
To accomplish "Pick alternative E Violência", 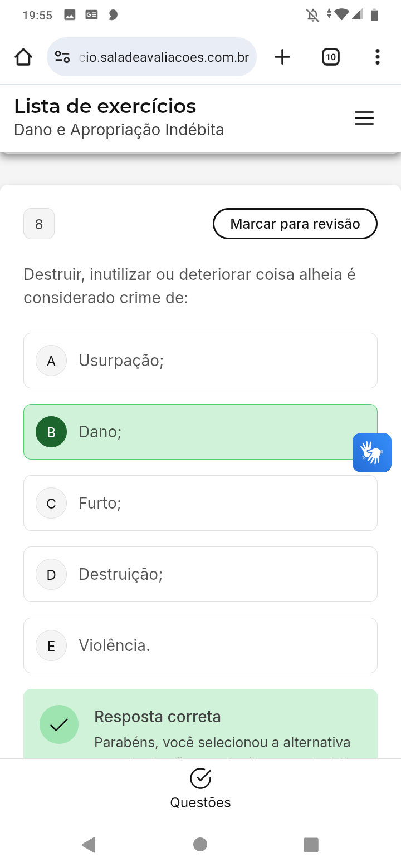I will [200, 645].
